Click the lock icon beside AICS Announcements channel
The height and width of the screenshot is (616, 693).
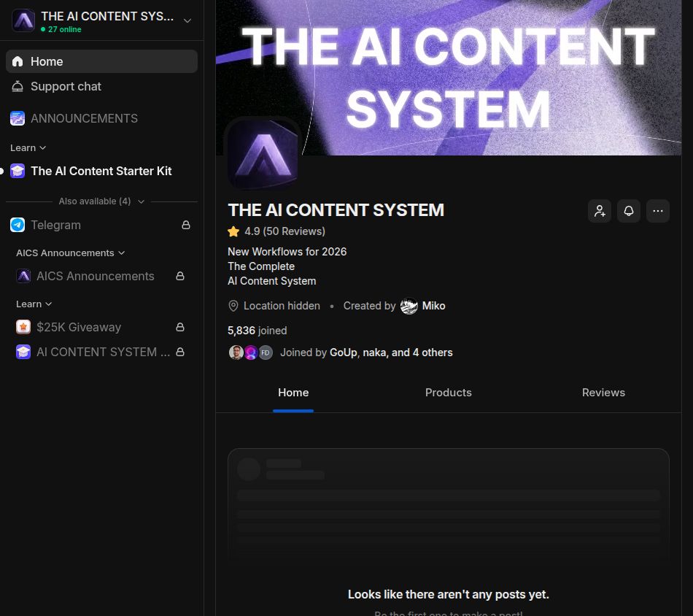[x=180, y=276]
